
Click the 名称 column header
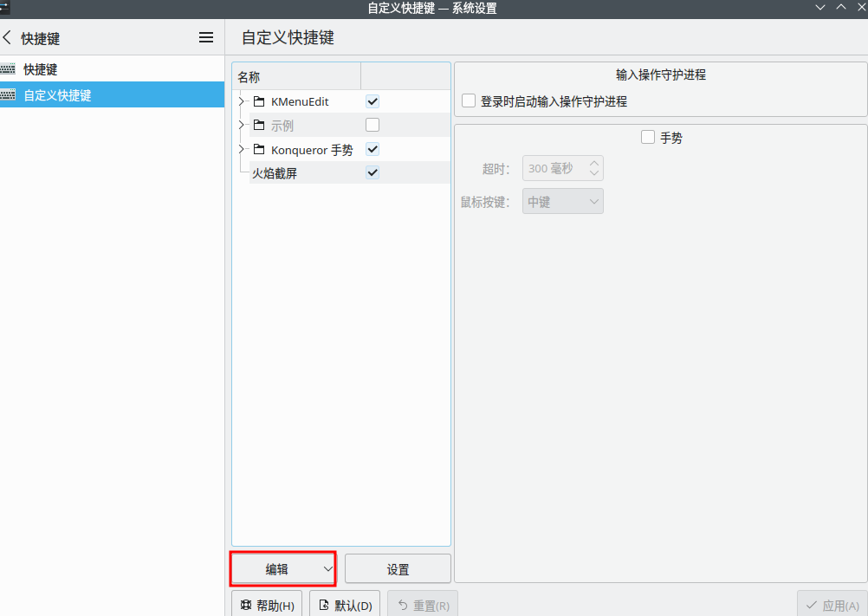pos(297,76)
